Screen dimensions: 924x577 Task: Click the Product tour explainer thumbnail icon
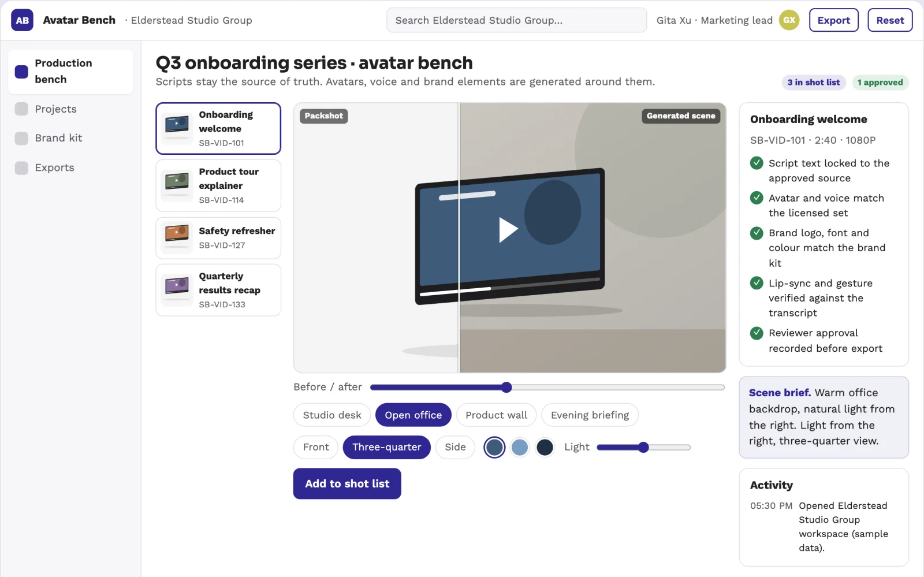(x=177, y=185)
